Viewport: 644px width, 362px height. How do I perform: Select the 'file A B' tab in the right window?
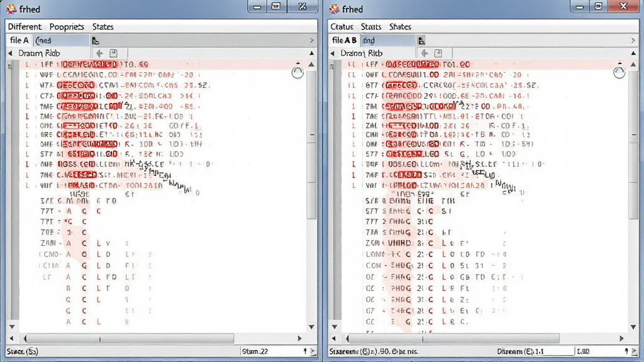tap(344, 40)
